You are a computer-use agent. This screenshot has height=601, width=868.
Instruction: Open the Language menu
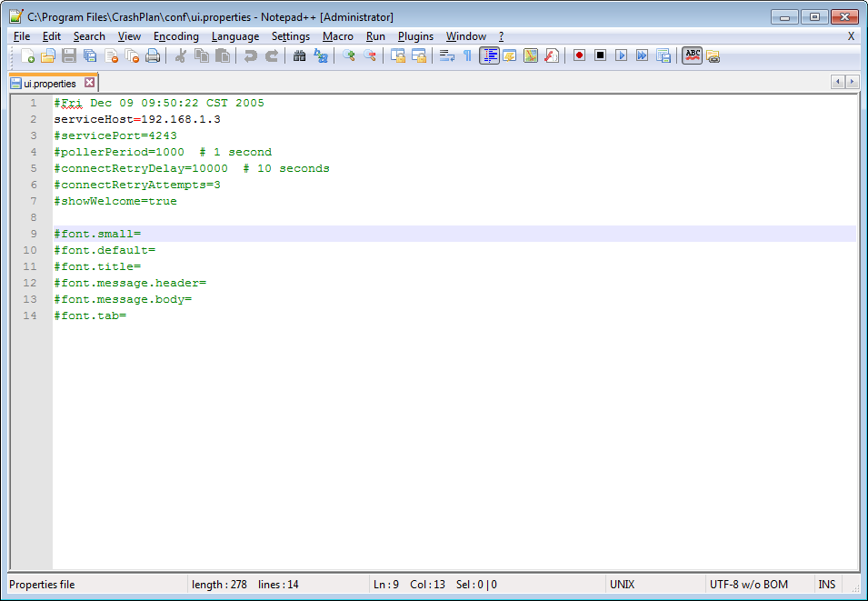(235, 36)
